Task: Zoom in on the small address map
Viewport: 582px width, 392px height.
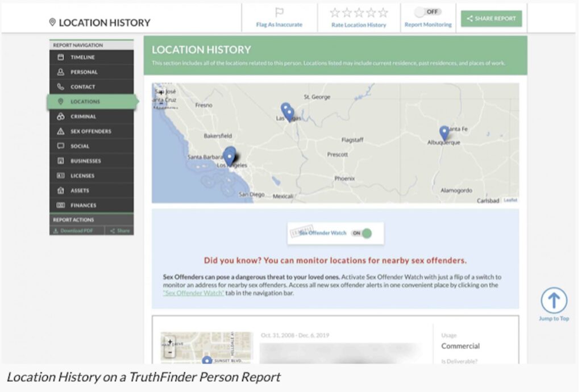Action: pos(170,342)
